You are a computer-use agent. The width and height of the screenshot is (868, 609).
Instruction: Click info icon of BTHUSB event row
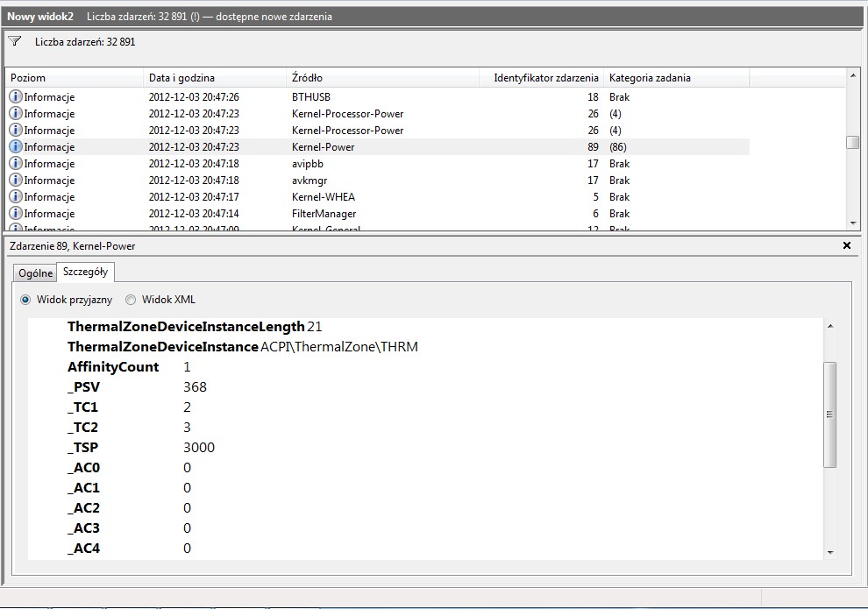pos(16,96)
